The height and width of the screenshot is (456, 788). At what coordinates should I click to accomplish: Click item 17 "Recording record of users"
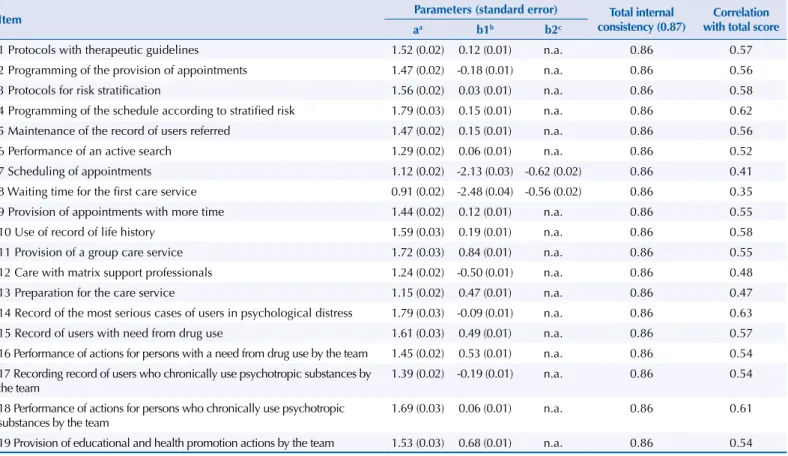coord(185,381)
